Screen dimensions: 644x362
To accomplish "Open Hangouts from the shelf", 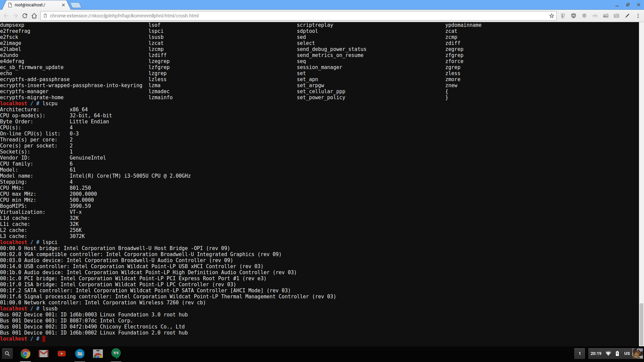I will (116, 354).
